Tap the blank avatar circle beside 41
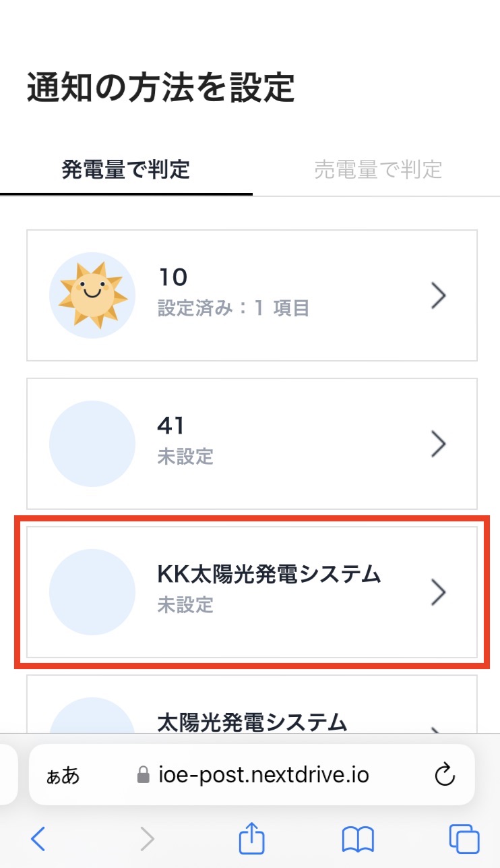Screen dimensions: 500x868 [92, 444]
